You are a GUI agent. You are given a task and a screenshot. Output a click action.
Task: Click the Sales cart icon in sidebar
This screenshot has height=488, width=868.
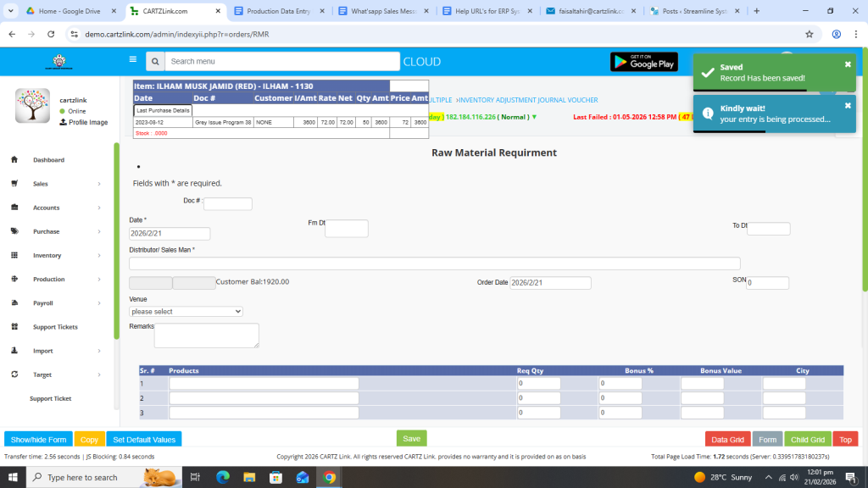pyautogui.click(x=14, y=184)
